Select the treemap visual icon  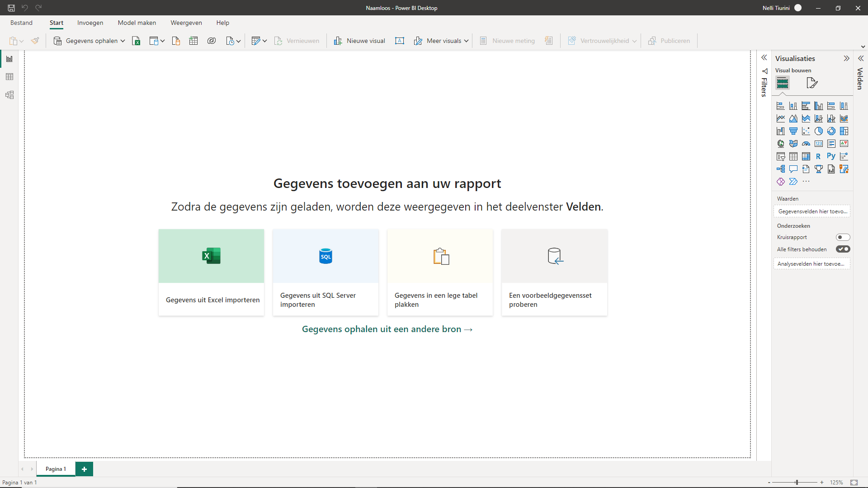click(844, 131)
